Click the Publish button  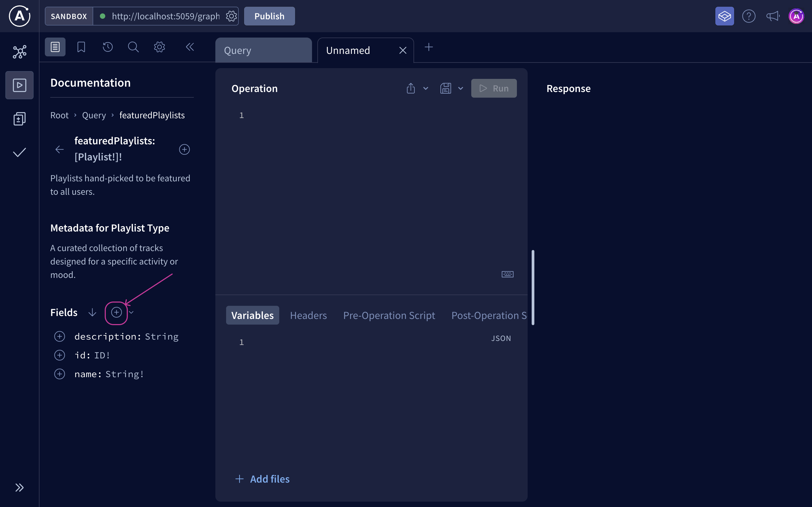(x=269, y=16)
